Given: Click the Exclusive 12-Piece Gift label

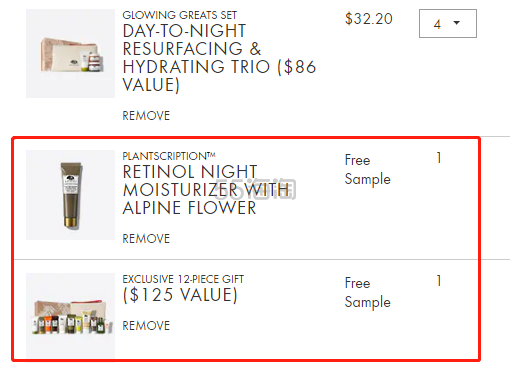Looking at the screenshot, I should coord(183,279).
